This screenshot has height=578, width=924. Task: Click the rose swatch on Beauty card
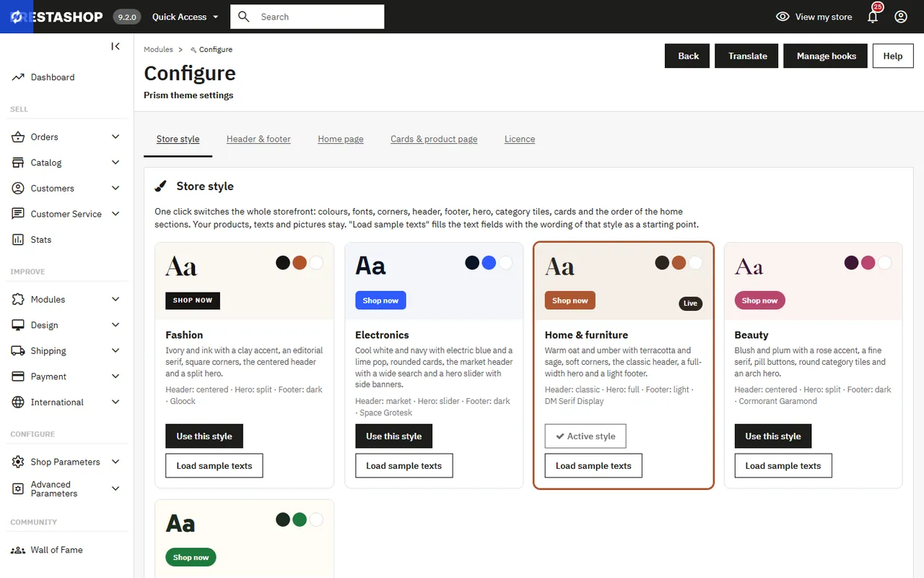pyautogui.click(x=868, y=263)
